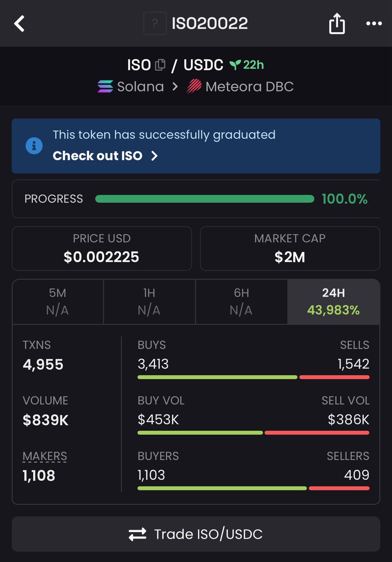
Task: Tap the blue info icon in banner
Action: (x=34, y=146)
